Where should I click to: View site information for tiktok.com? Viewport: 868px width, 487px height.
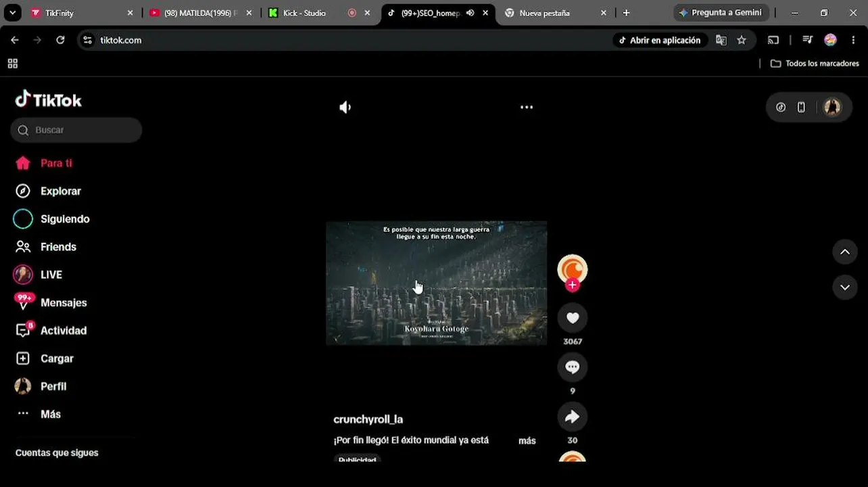coord(87,40)
